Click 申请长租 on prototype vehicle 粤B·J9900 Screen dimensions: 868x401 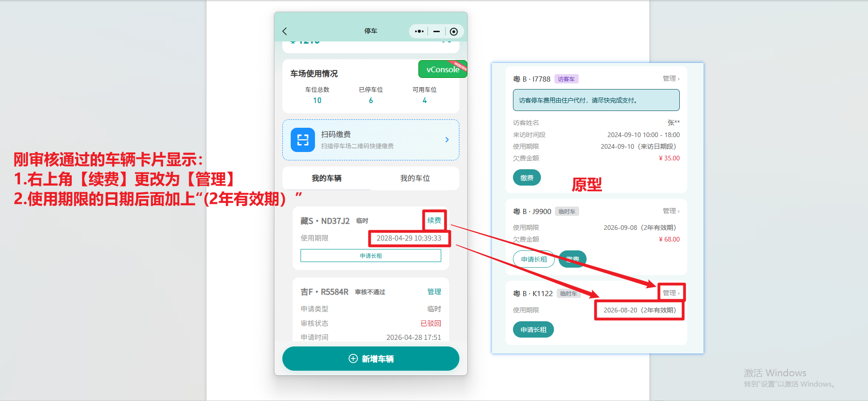point(534,259)
